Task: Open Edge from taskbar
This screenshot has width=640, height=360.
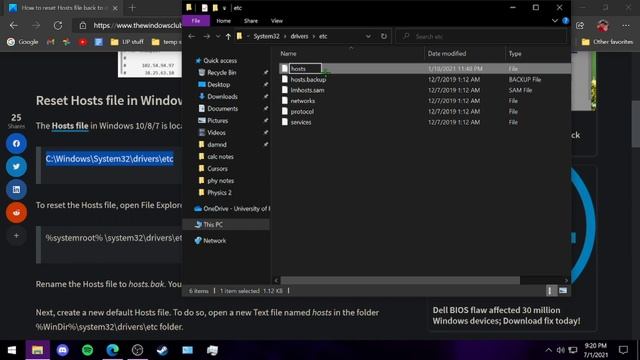Action: click(x=112, y=350)
